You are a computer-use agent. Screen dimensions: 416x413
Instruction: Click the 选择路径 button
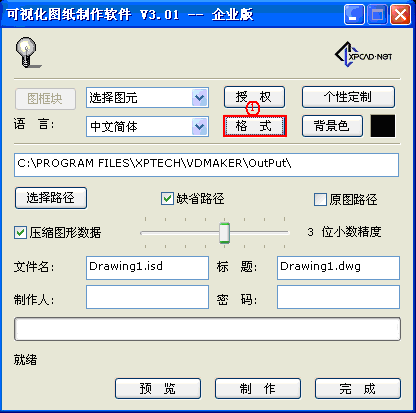51,198
